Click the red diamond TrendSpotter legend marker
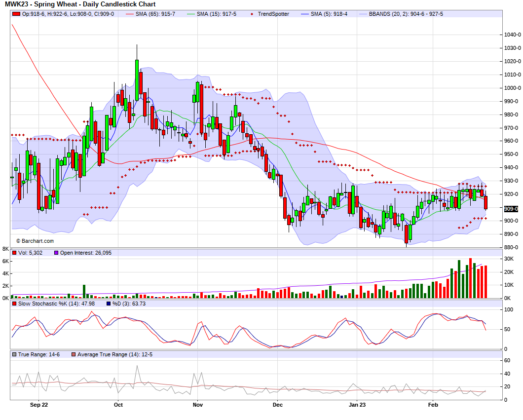This screenshot has width=523, height=420. (252, 14)
